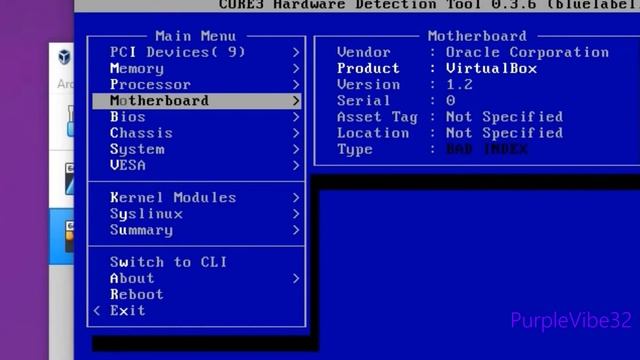This screenshot has width=640, height=360.
Task: Click the Asset Tag value Not Specified
Action: point(504,117)
